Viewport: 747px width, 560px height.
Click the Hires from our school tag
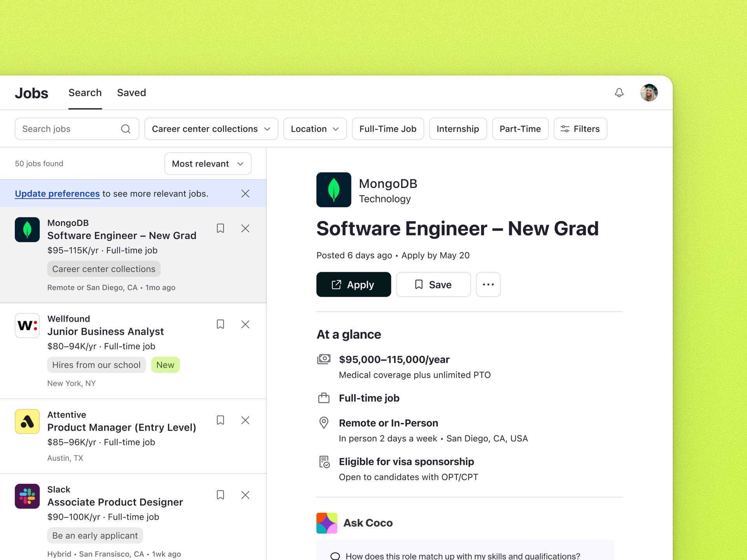pyautogui.click(x=96, y=365)
